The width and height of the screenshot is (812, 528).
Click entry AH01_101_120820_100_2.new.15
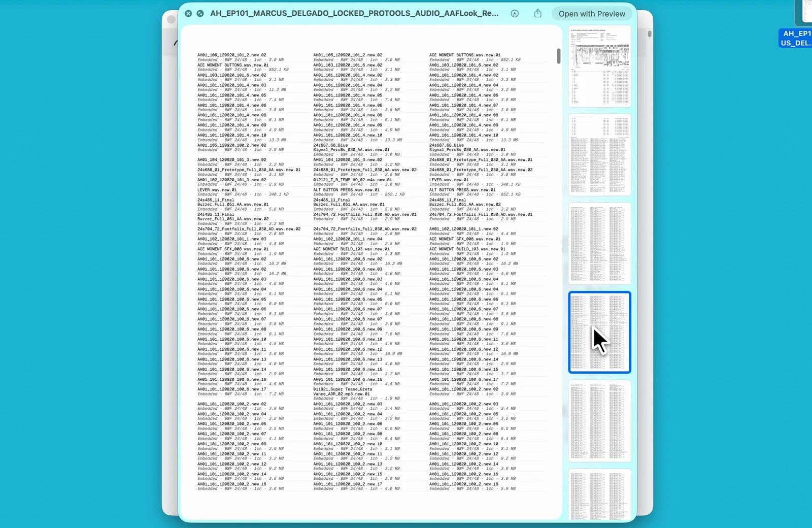click(348, 474)
